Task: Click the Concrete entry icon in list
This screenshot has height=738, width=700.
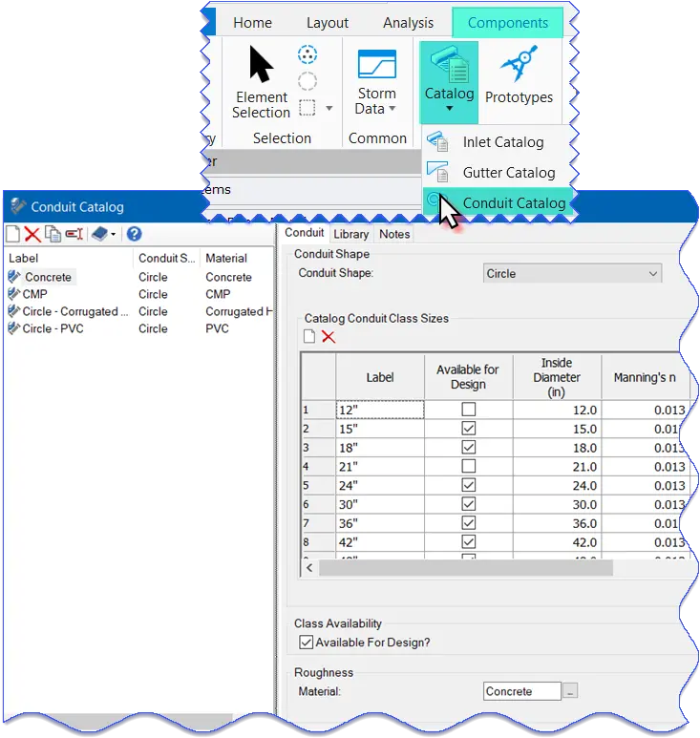Action: pyautogui.click(x=14, y=277)
